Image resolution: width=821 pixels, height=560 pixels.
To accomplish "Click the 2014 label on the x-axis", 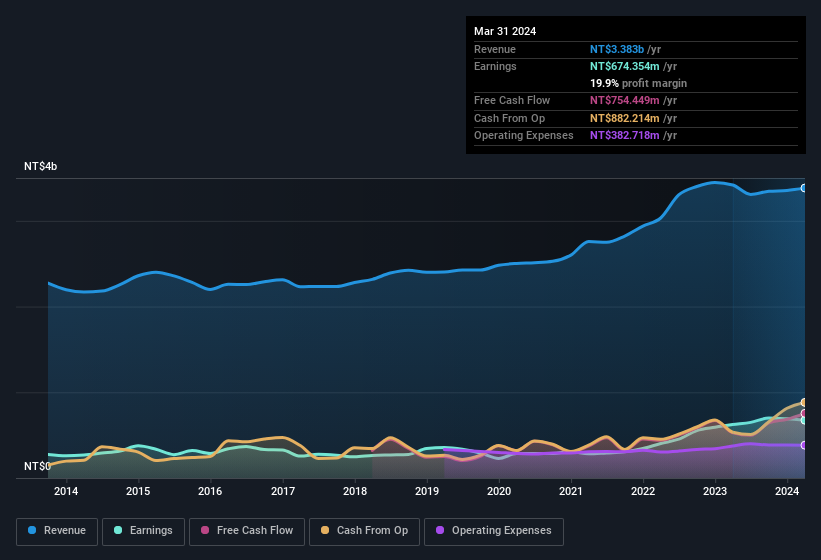I will click(x=66, y=491).
